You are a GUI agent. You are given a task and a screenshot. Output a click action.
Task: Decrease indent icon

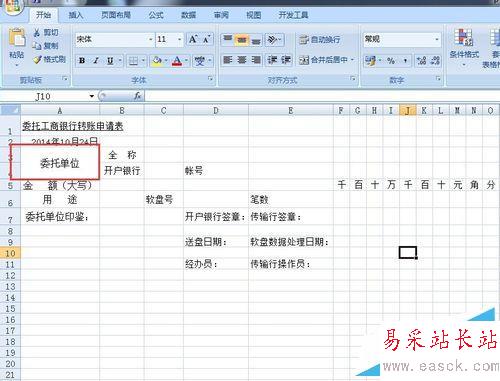tap(272, 60)
